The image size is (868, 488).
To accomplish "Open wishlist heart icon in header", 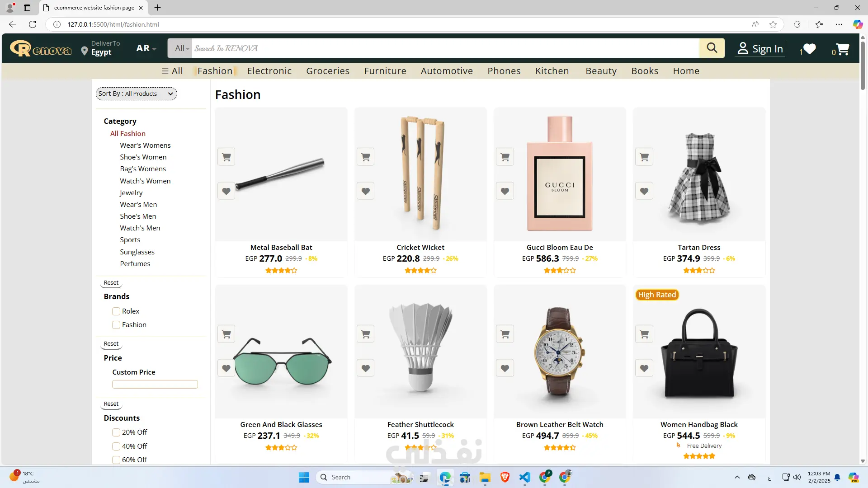I will (x=809, y=49).
